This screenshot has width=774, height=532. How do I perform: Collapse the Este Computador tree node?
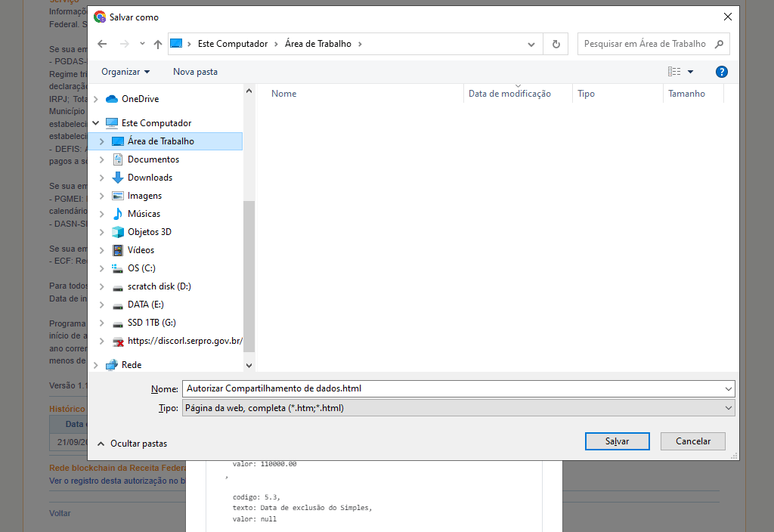pos(95,123)
